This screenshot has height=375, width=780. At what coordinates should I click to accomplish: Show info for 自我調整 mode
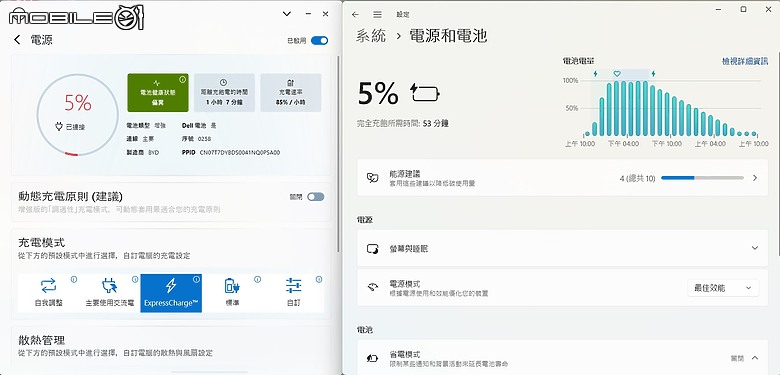coord(74,280)
